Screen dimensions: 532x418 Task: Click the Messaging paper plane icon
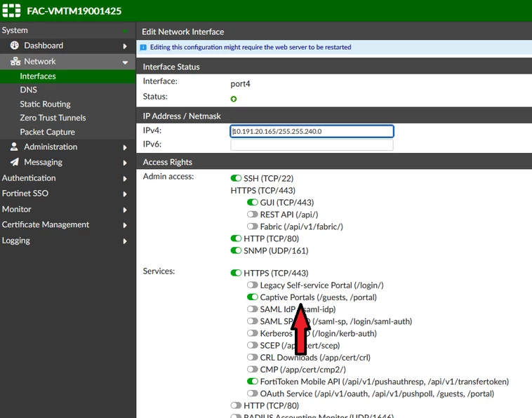point(15,162)
